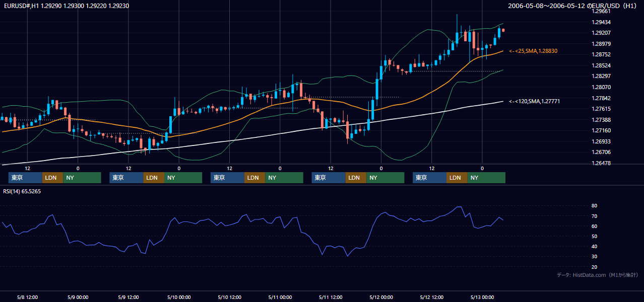Click price axis label 1.26478

(x=601, y=164)
